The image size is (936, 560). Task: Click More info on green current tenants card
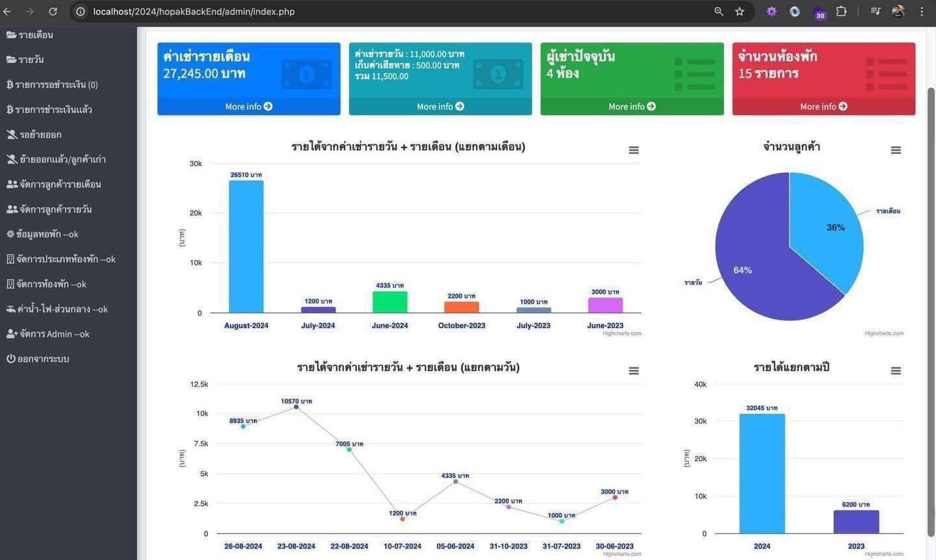[x=632, y=107]
